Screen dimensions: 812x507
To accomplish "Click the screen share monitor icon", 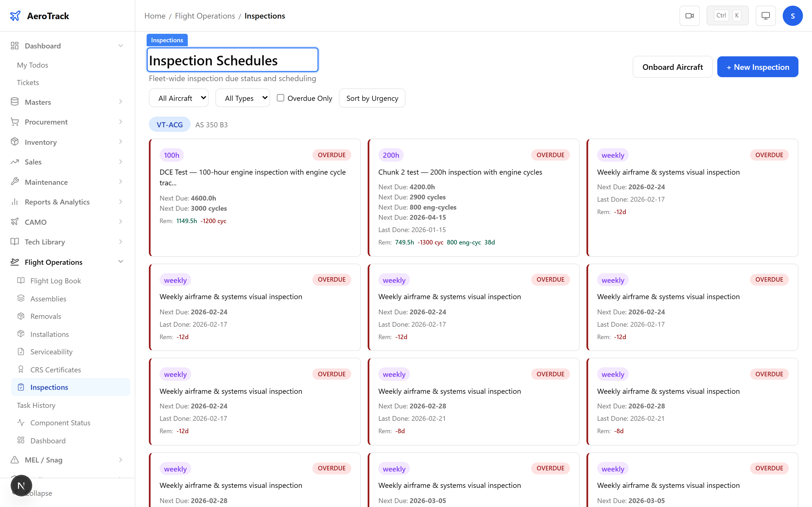I will 765,15.
